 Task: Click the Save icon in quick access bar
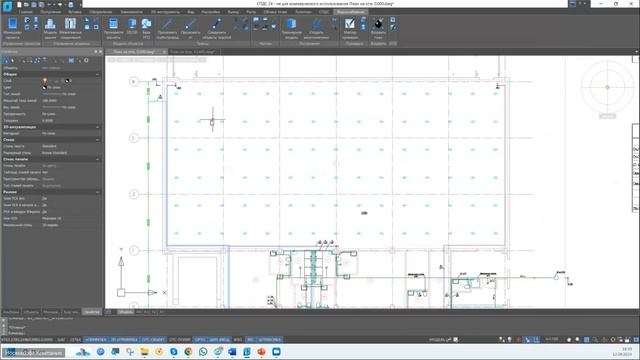(34, 4)
